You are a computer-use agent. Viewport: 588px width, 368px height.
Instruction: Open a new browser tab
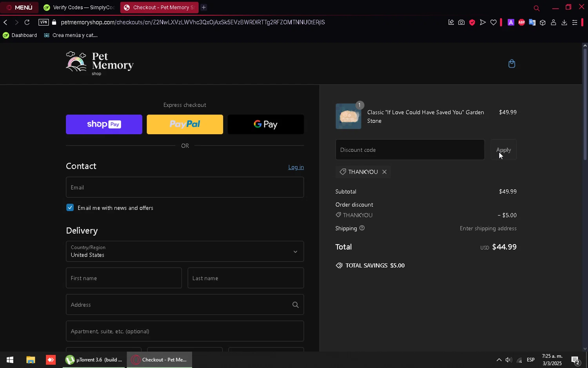(x=204, y=7)
